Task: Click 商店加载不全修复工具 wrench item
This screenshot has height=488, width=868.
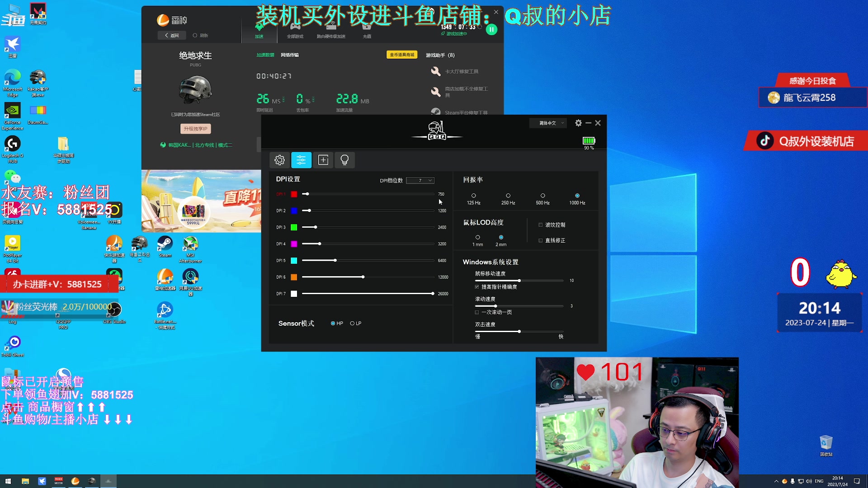Action: (460, 92)
